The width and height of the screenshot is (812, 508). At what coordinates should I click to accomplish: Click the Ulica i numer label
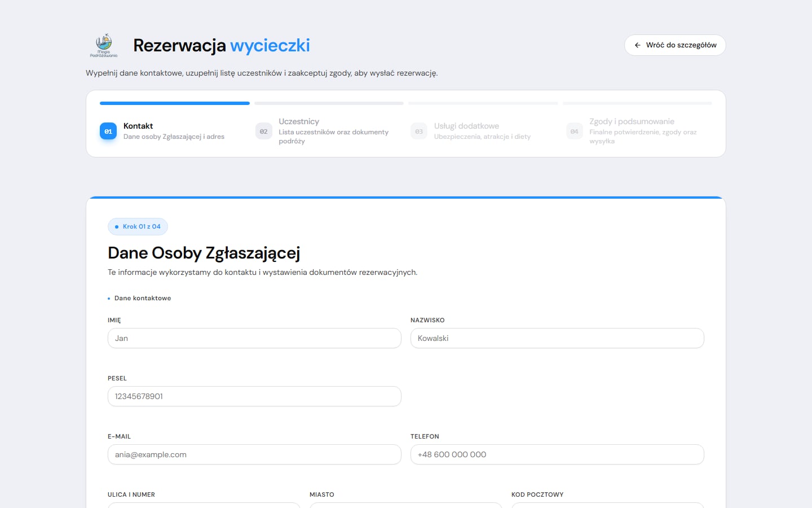coord(131,494)
